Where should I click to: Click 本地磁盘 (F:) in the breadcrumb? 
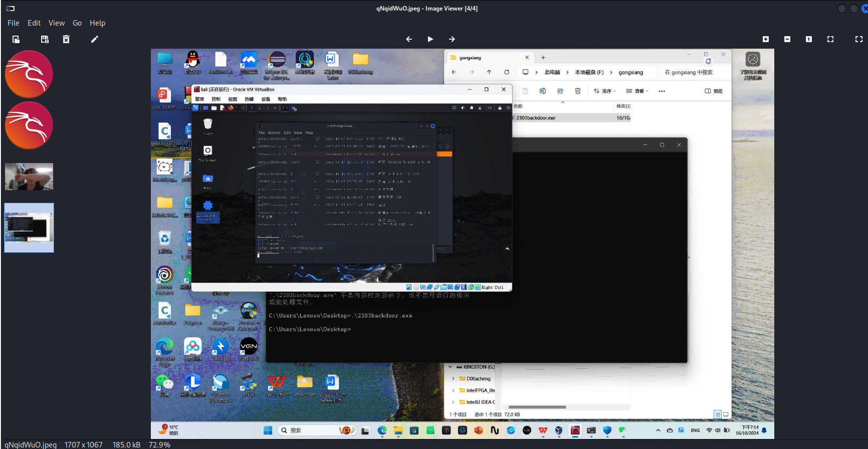[589, 72]
